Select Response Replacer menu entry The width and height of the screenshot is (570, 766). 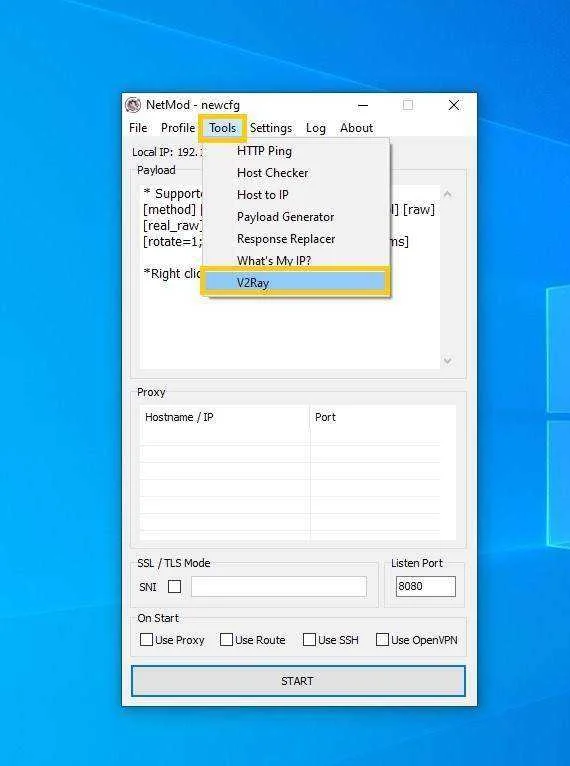tap(296, 239)
